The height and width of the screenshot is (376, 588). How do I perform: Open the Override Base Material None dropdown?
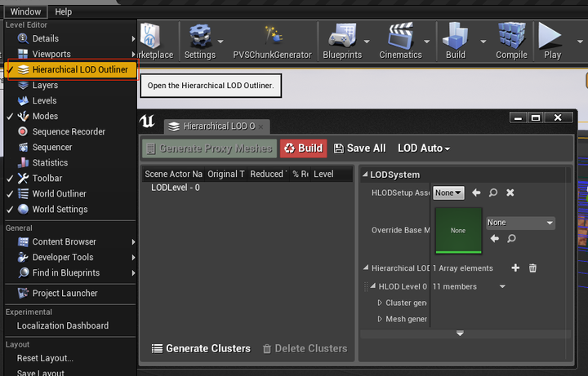[520, 223]
